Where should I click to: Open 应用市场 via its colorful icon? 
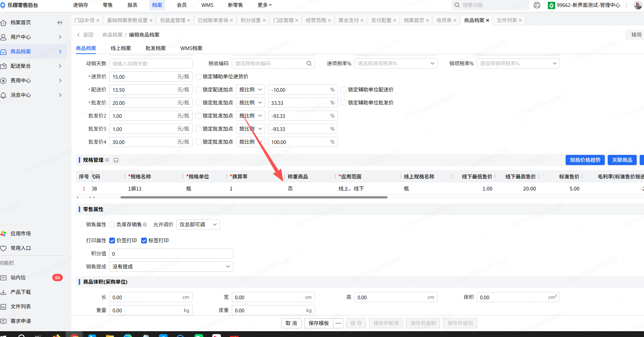tap(4, 234)
